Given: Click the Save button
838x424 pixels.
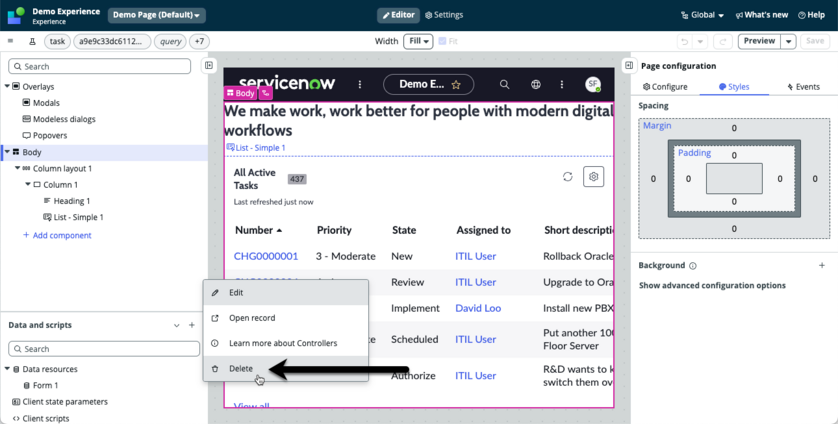Looking at the screenshot, I should point(814,41).
